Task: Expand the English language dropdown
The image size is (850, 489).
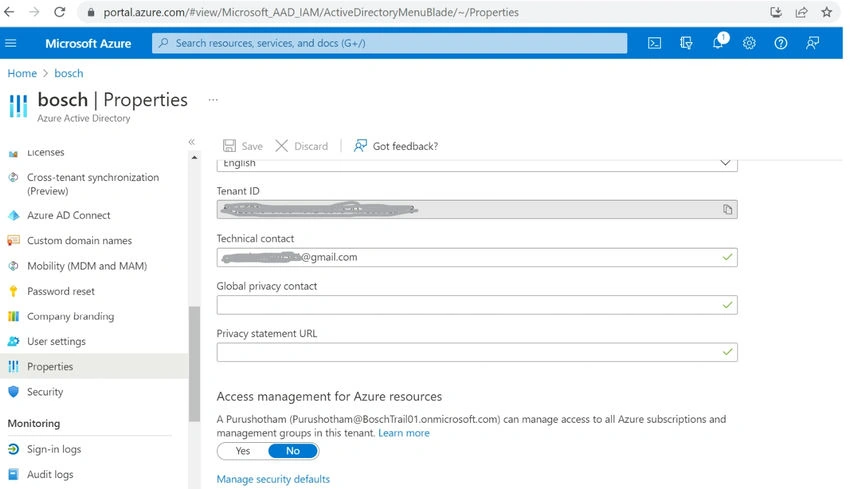Action: tap(477, 163)
